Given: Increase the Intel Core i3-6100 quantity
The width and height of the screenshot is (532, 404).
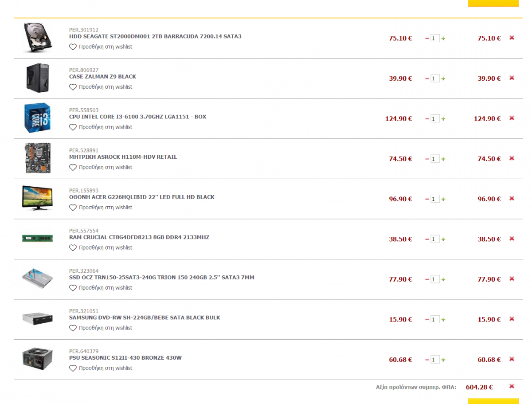Looking at the screenshot, I should pyautogui.click(x=443, y=119).
